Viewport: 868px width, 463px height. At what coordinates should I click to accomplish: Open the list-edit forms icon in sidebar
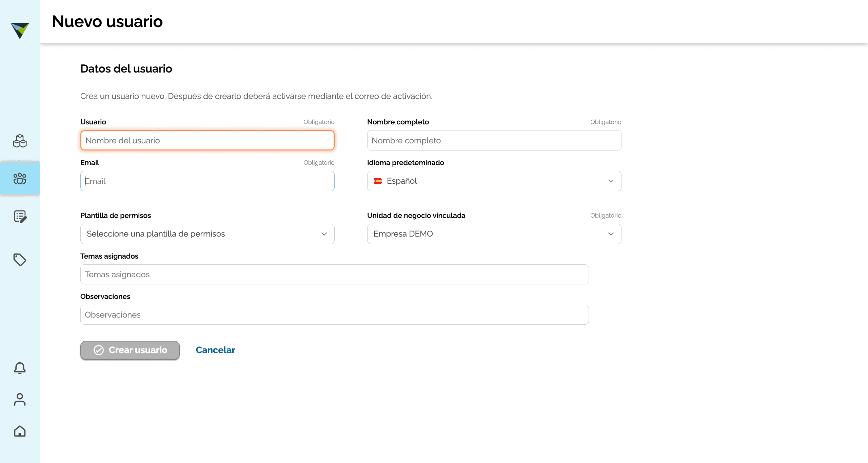(x=20, y=216)
